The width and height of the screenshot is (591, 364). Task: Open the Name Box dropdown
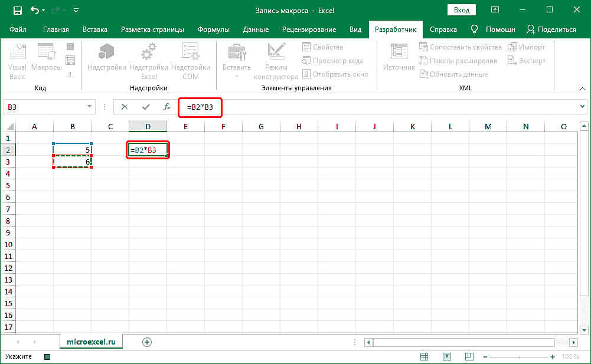90,107
